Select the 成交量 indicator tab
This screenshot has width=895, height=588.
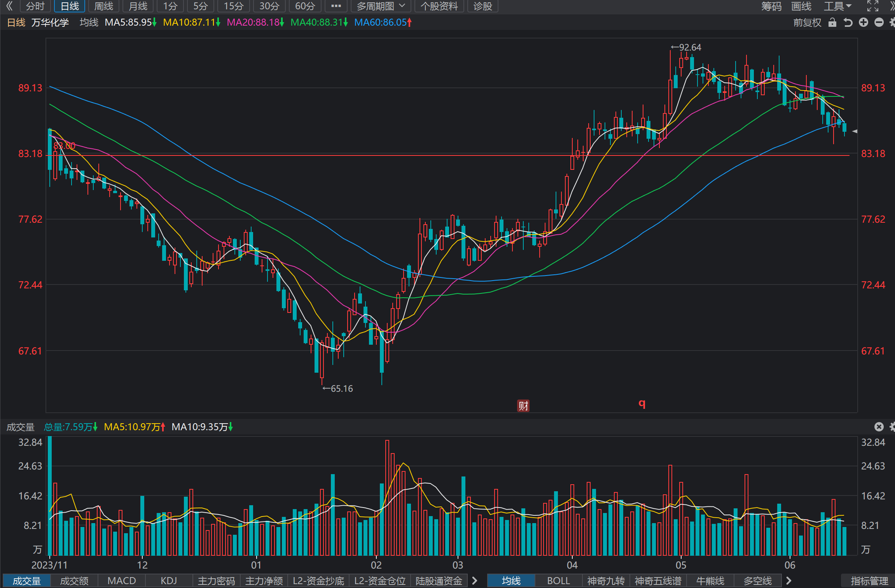pyautogui.click(x=26, y=581)
